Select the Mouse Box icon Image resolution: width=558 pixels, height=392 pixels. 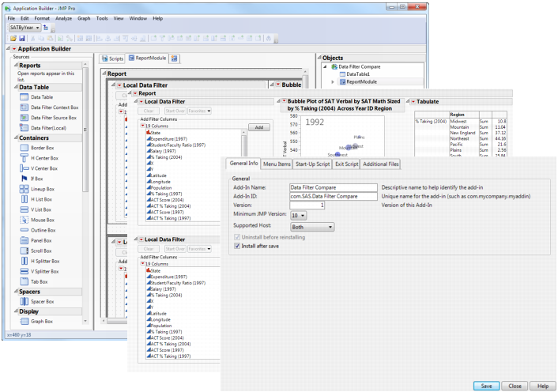(x=23, y=220)
